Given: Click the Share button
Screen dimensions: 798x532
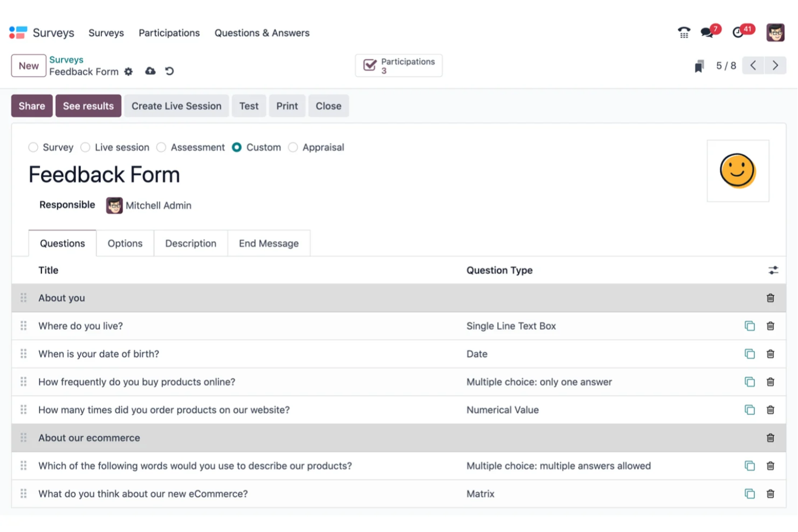Looking at the screenshot, I should pos(32,106).
